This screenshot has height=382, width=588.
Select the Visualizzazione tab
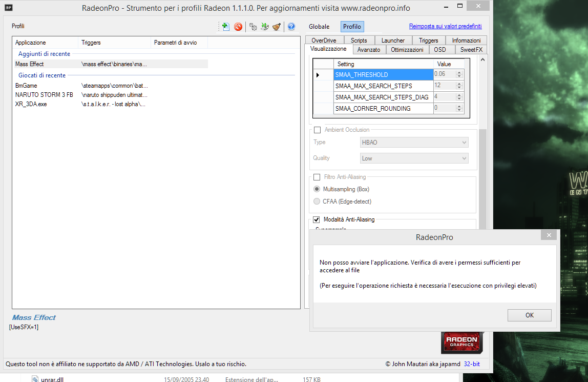(328, 49)
